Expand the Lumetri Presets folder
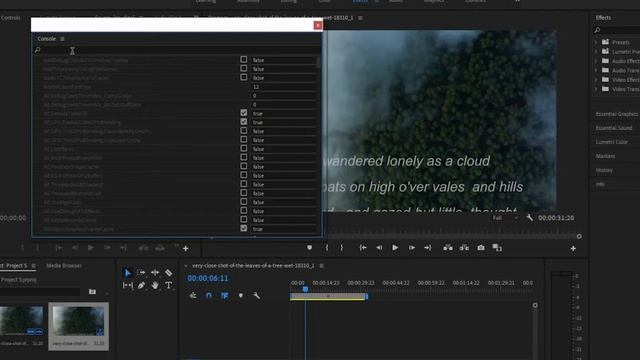This screenshot has width=640, height=360. pyautogui.click(x=596, y=51)
